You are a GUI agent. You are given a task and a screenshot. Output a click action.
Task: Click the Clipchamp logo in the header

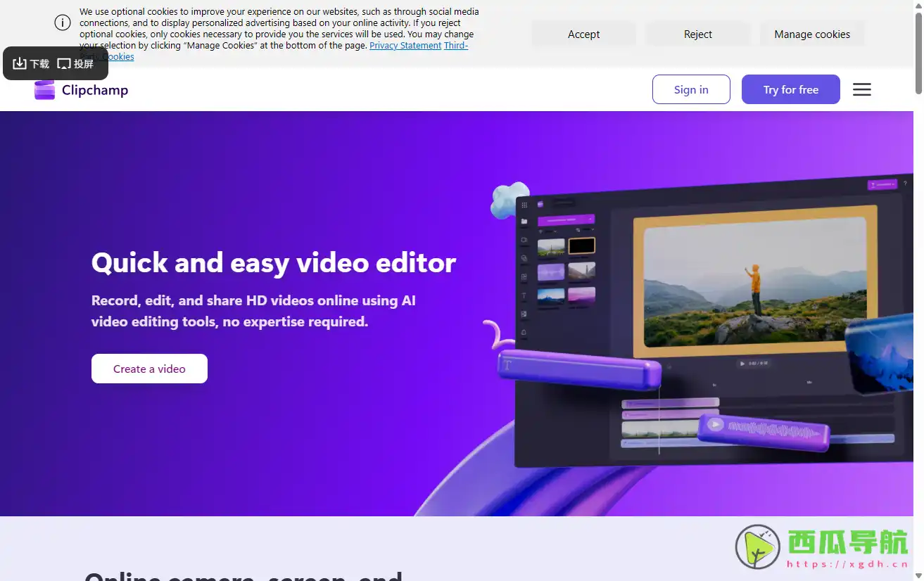click(x=80, y=89)
